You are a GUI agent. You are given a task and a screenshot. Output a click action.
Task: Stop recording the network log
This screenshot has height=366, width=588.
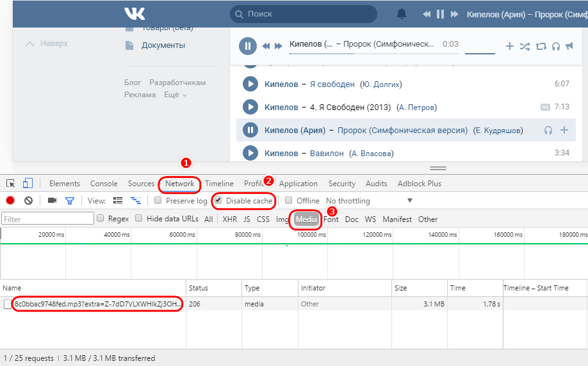pyautogui.click(x=10, y=200)
